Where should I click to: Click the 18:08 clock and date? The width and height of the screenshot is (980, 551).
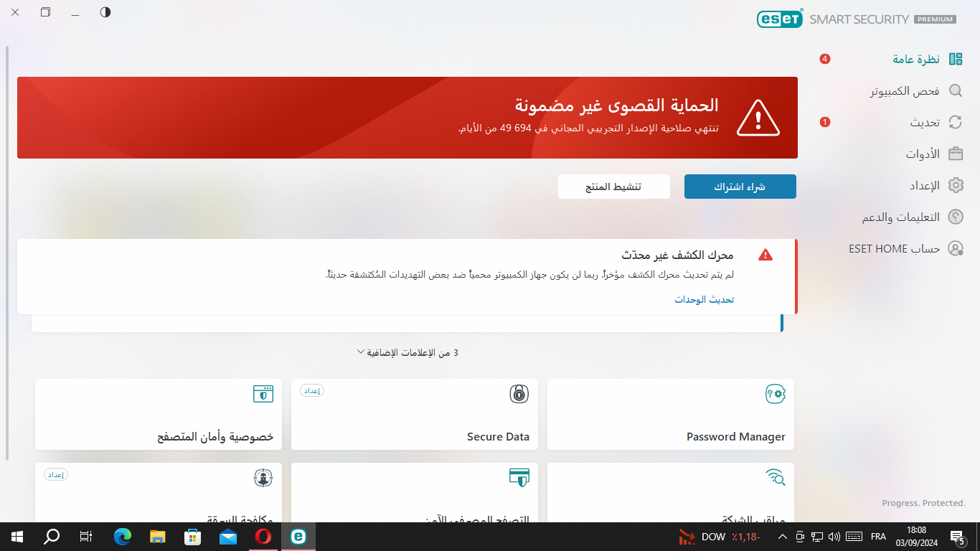pos(917,536)
